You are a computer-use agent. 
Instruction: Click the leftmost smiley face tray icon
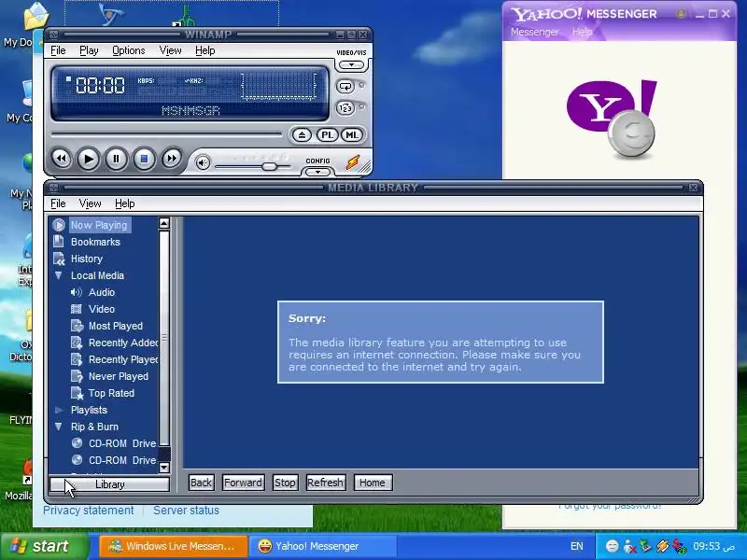pos(613,547)
